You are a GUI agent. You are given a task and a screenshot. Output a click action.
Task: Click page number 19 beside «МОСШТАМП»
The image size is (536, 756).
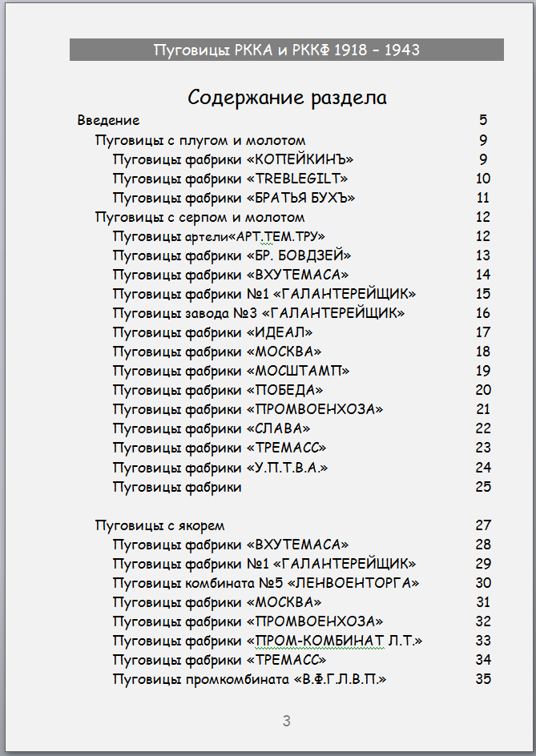point(483,372)
